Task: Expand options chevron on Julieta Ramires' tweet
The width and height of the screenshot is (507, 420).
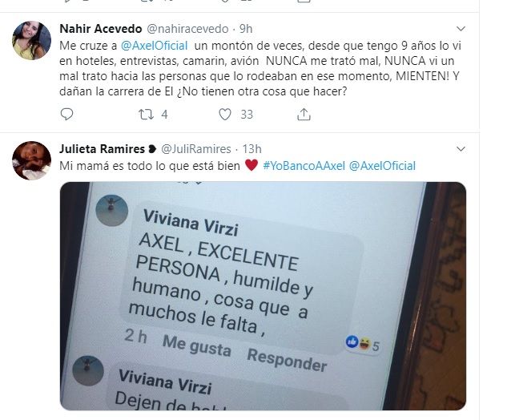Action: [x=461, y=149]
